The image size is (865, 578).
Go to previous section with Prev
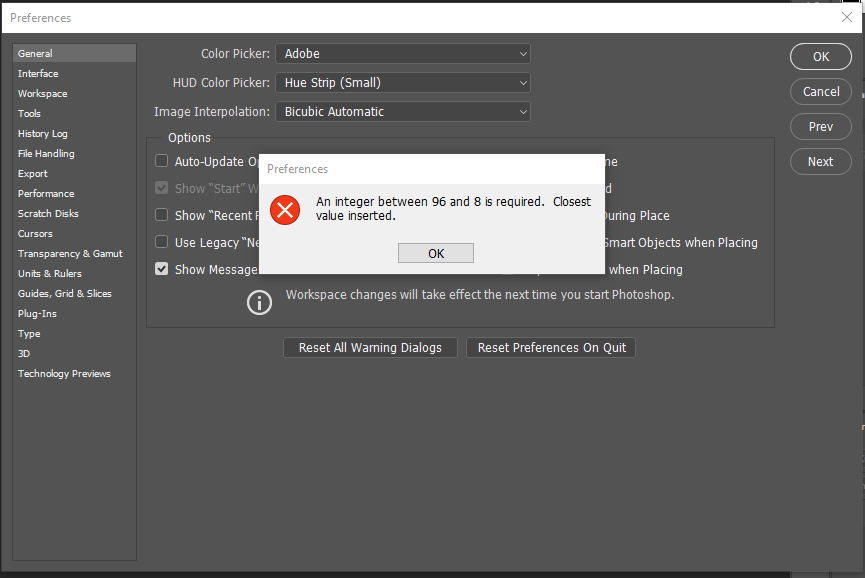click(821, 127)
